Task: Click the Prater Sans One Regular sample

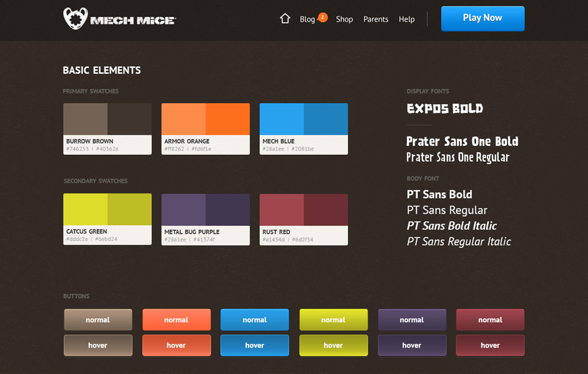Action: coord(458,157)
